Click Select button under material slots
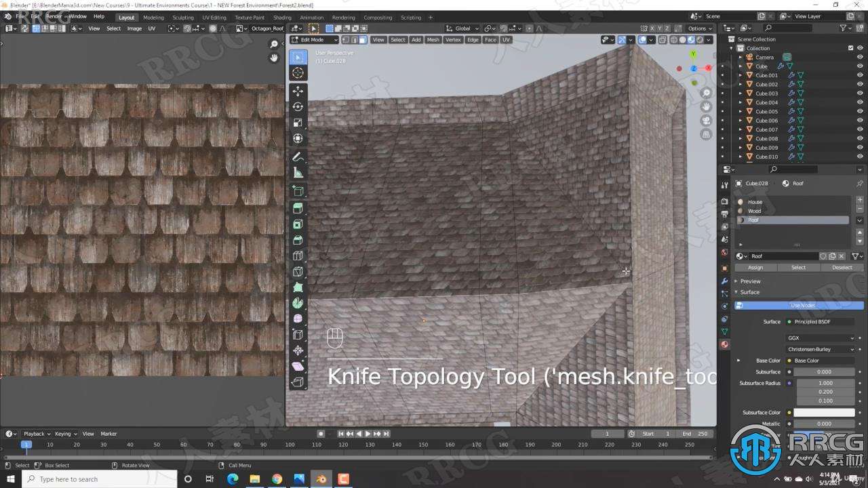Screen dimensions: 868x488 pos(798,267)
